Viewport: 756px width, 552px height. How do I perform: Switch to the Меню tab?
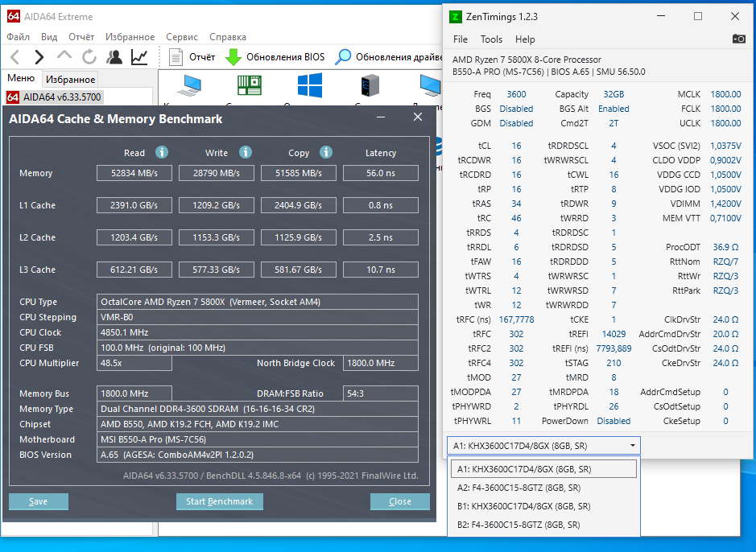click(21, 78)
